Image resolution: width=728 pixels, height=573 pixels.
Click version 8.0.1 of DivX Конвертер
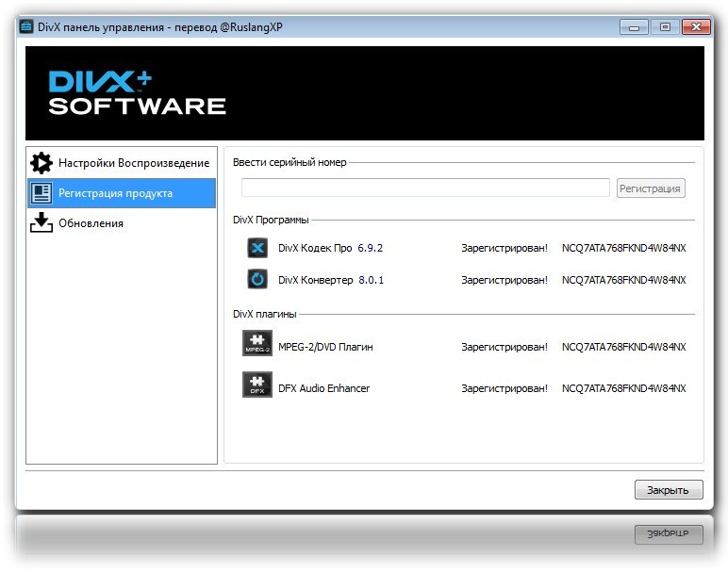371,280
